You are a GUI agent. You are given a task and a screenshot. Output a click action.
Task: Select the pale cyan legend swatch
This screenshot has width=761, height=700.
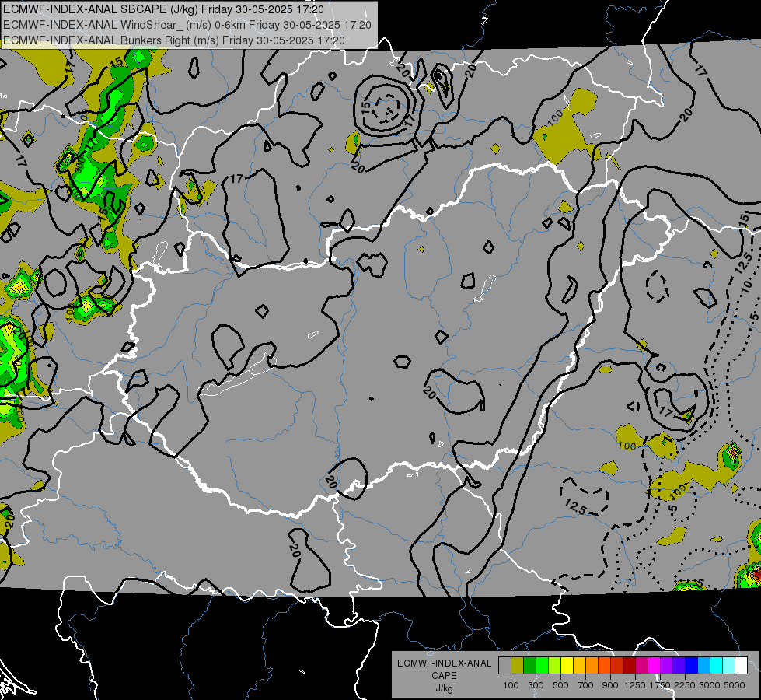(729, 666)
